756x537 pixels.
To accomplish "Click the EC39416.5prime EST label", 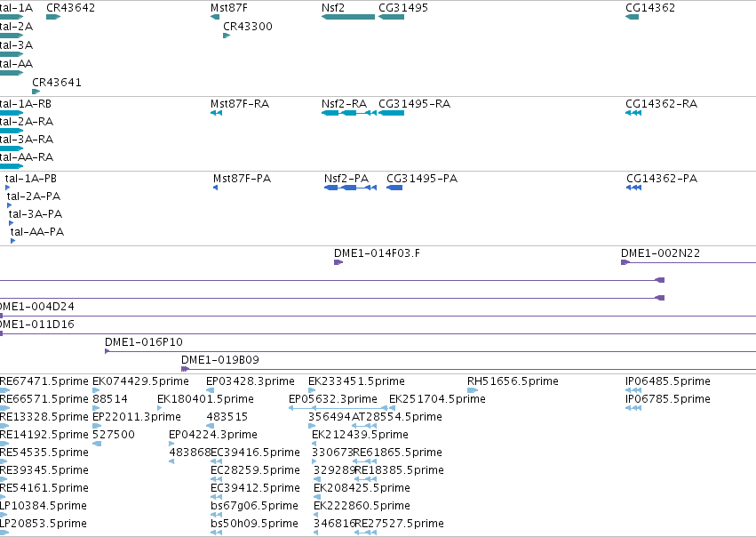I will [x=255, y=453].
